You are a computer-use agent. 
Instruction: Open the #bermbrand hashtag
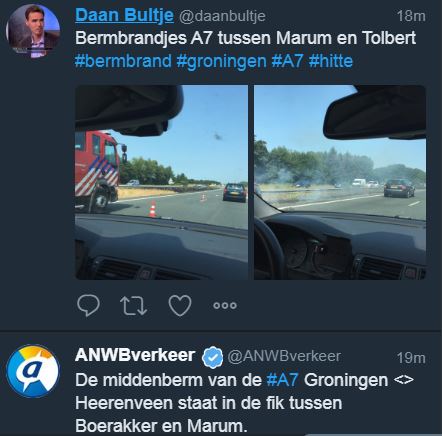pos(123,61)
